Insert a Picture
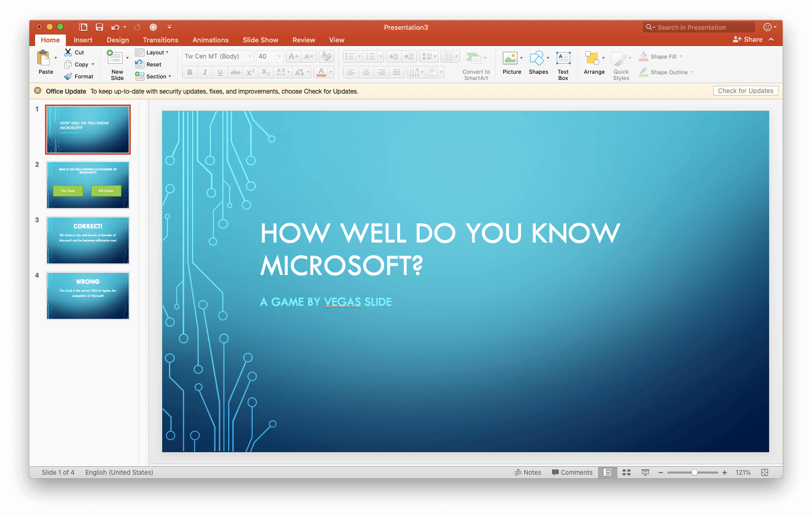Viewport: 812px width, 517px height. click(512, 64)
